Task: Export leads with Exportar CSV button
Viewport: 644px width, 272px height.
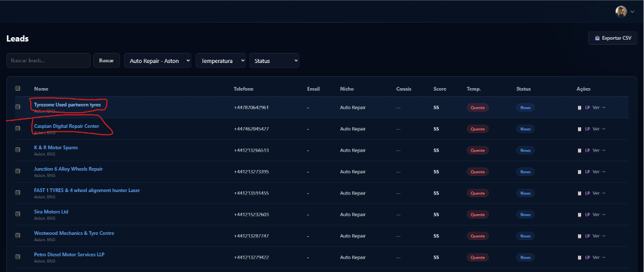Action: tap(613, 38)
